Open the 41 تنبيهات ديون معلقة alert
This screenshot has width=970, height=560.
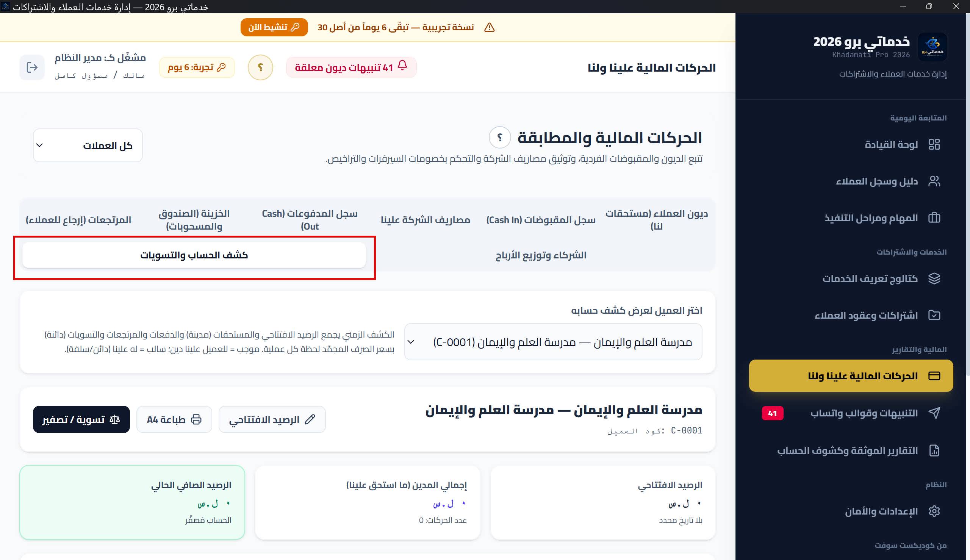coord(351,67)
